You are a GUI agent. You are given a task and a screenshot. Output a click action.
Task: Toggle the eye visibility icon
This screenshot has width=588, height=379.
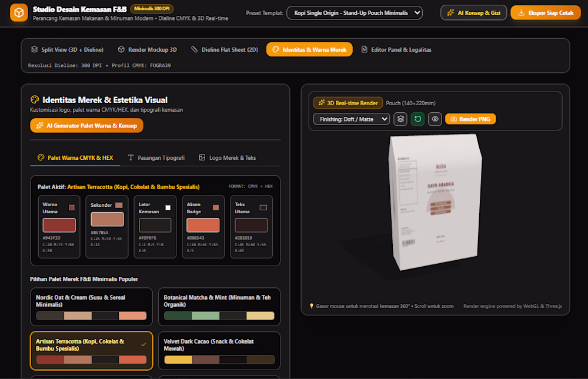click(435, 119)
